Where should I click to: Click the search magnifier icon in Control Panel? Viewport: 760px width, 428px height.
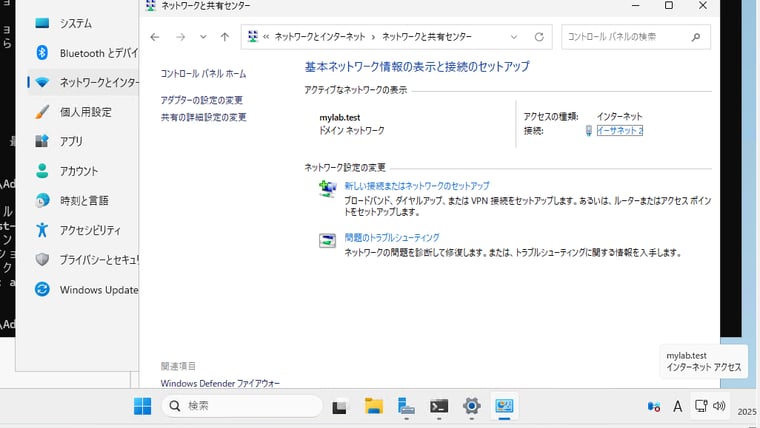coord(696,37)
